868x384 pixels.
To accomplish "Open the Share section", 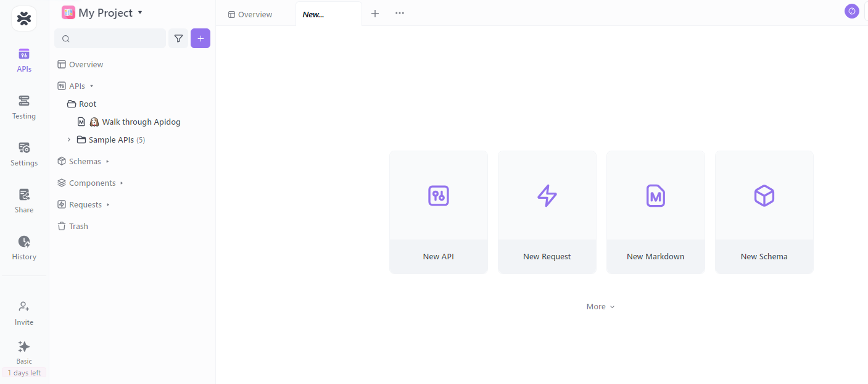I will [x=24, y=201].
